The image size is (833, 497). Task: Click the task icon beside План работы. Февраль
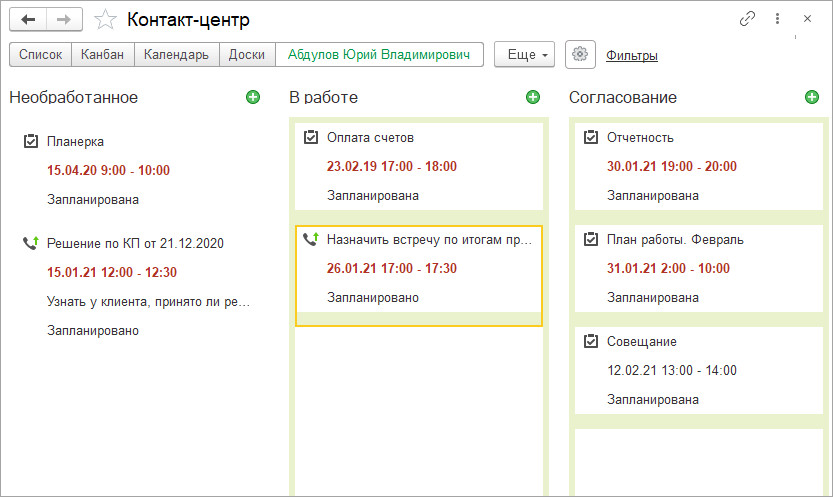[591, 239]
